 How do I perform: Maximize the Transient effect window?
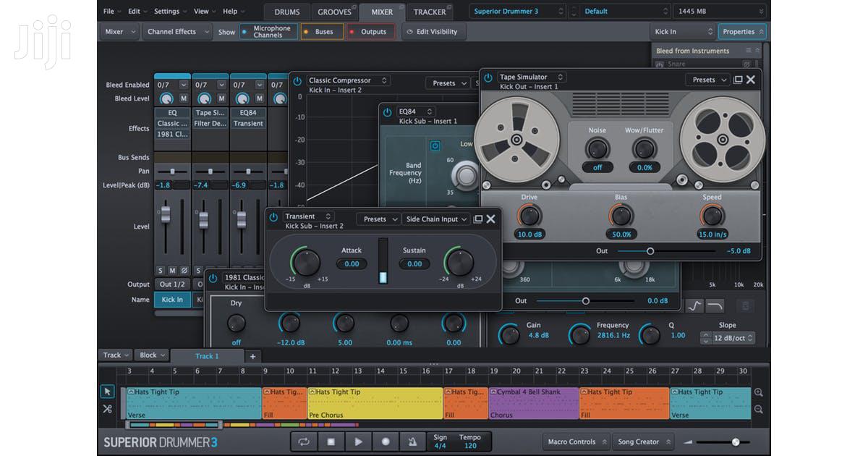478,219
